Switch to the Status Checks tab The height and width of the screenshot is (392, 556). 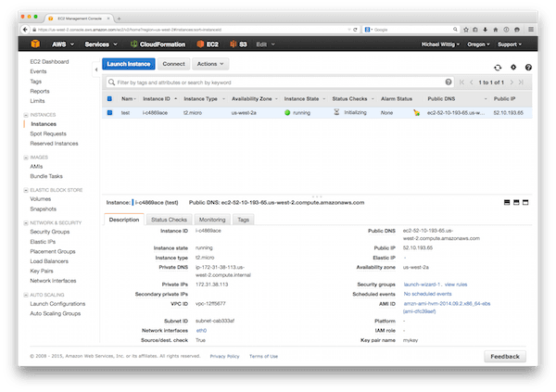[168, 220]
